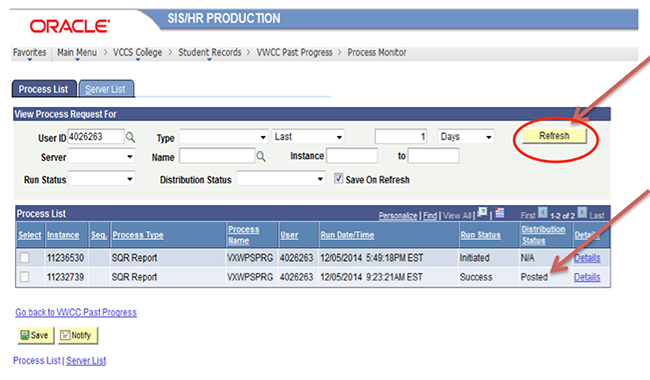The height and width of the screenshot is (380, 650).
Task: Switch to the Process List tab
Action: click(44, 89)
